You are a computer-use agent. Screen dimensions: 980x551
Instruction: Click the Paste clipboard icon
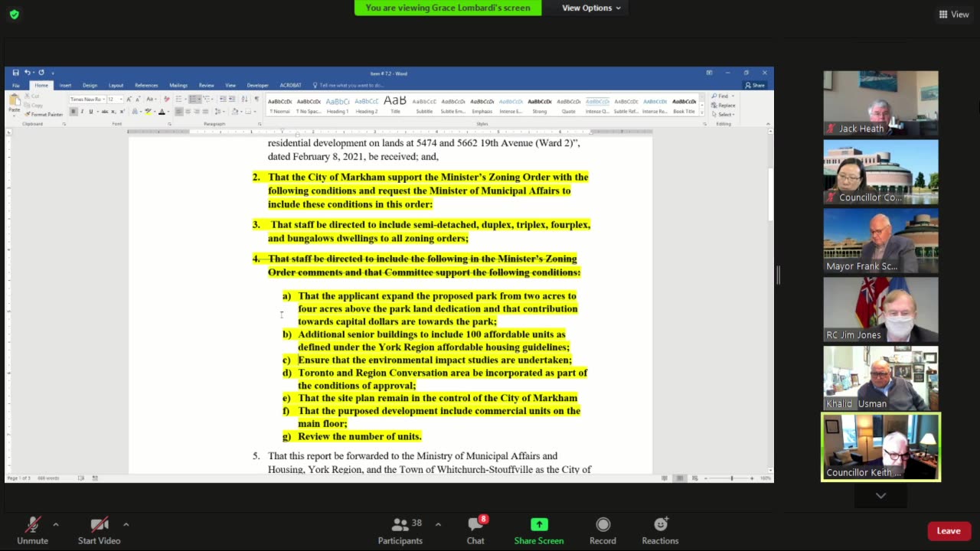[15, 99]
